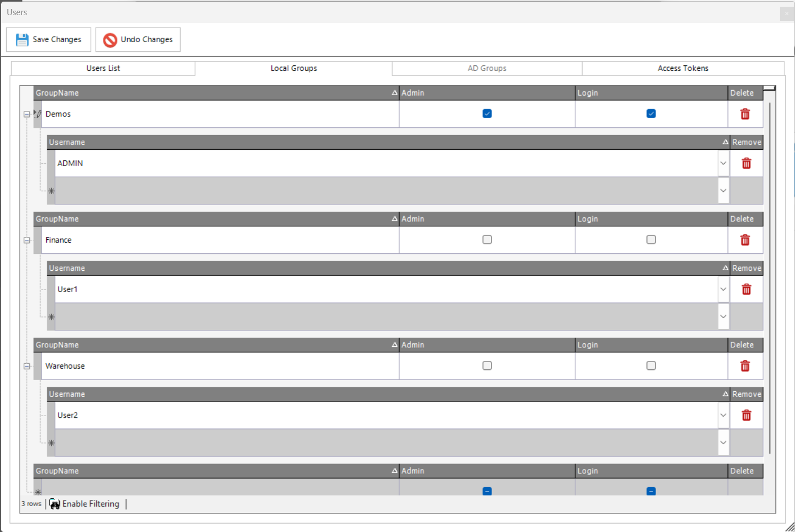Open the ADMIN username dropdown

[723, 163]
